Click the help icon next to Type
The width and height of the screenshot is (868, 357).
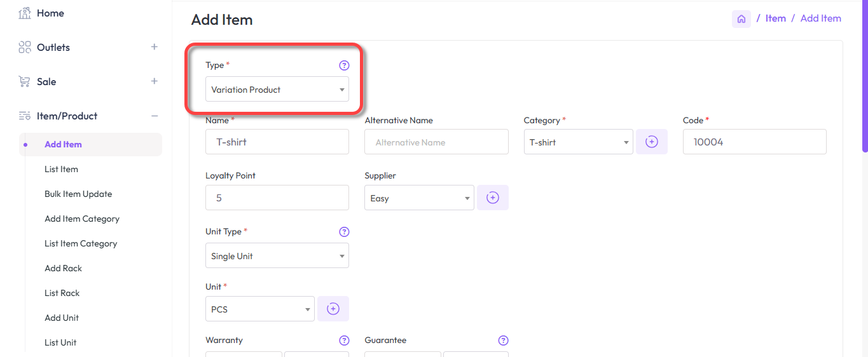pyautogui.click(x=344, y=65)
